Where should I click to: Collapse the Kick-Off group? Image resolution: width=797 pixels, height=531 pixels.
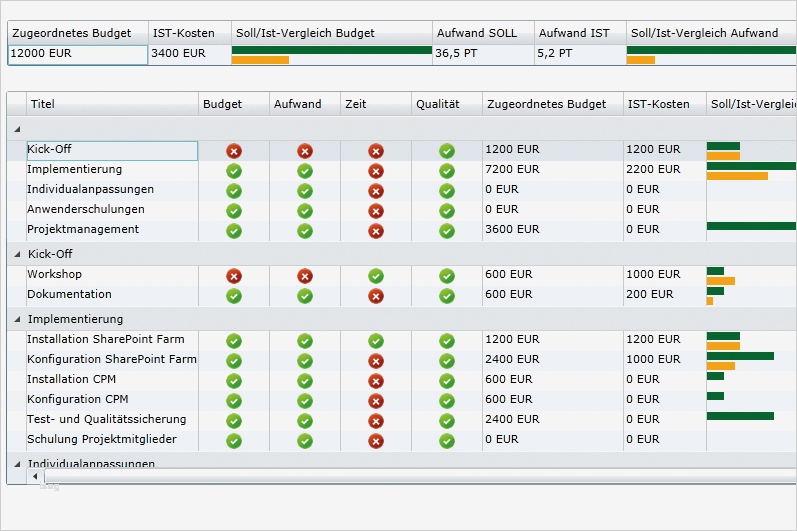click(17, 255)
